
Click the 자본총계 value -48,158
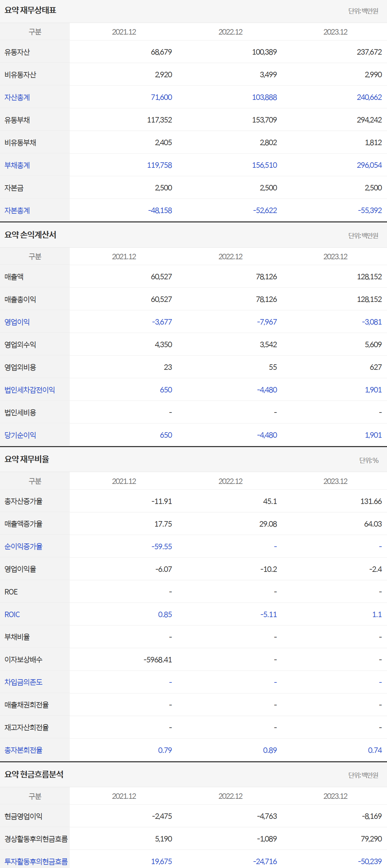coord(160,210)
